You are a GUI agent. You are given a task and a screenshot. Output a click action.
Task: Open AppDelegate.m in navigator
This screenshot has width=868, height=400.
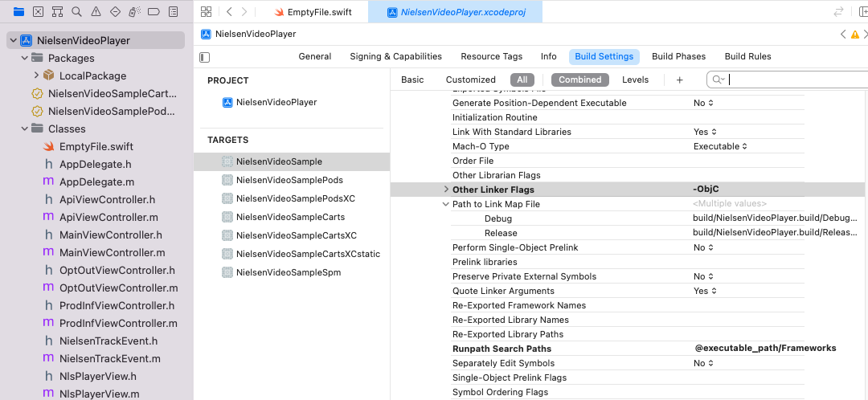[96, 182]
